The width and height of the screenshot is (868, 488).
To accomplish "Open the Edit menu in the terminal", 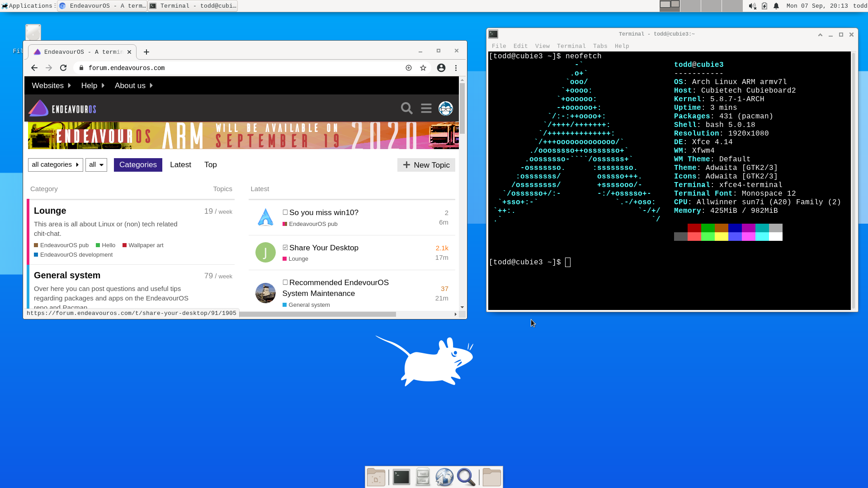I will [x=520, y=46].
